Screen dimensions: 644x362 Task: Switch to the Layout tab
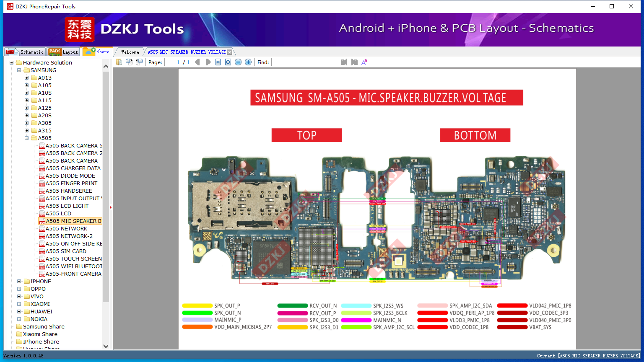click(x=63, y=52)
